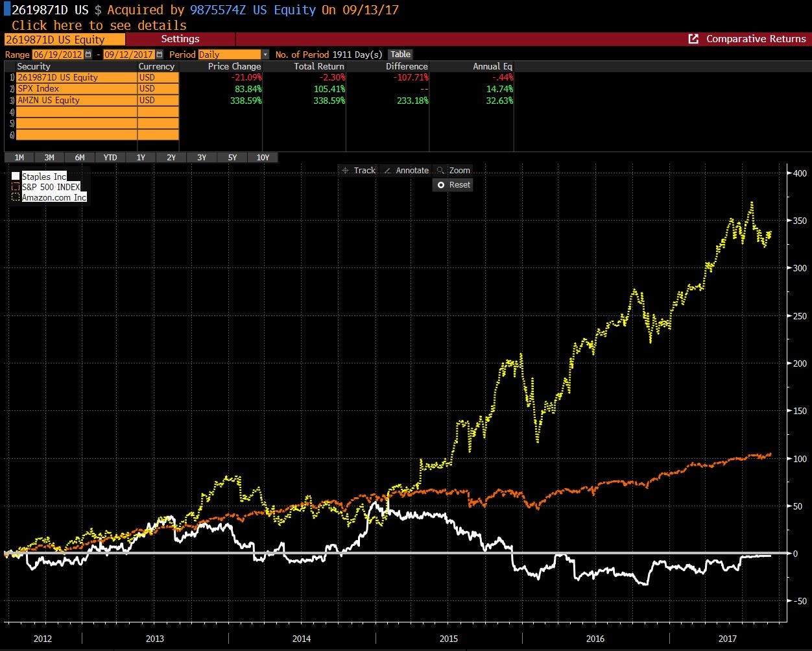This screenshot has width=812, height=651.
Task: Click the empty security field in row 4
Action: pyautogui.click(x=77, y=112)
